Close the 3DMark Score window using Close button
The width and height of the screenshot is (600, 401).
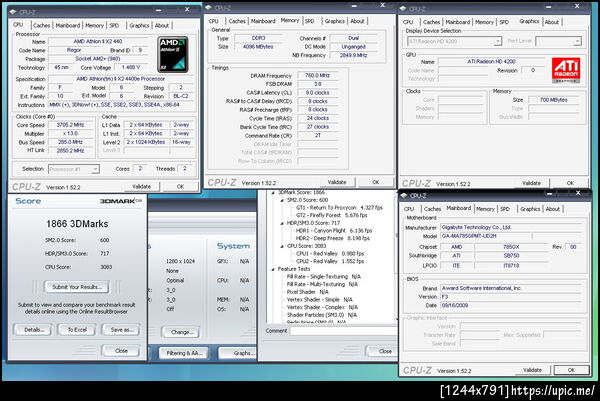121,351
